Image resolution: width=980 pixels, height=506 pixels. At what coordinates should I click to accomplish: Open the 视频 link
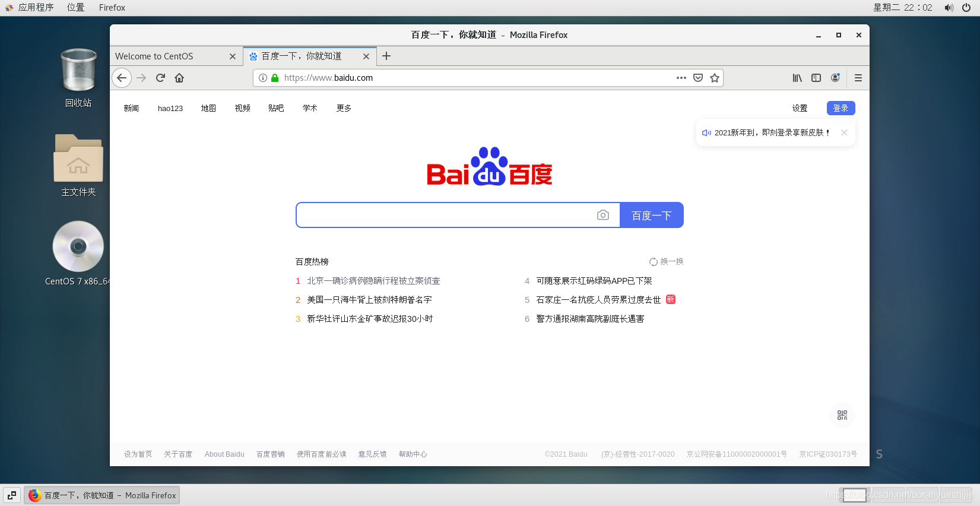[242, 108]
